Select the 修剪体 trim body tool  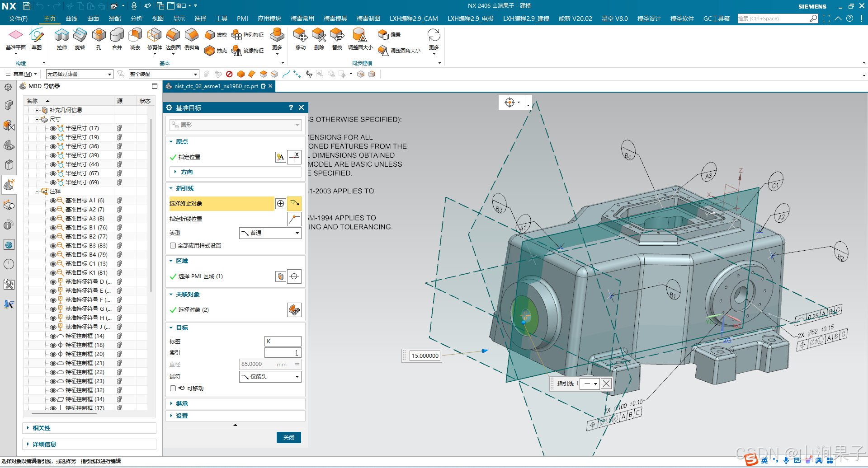[155, 39]
